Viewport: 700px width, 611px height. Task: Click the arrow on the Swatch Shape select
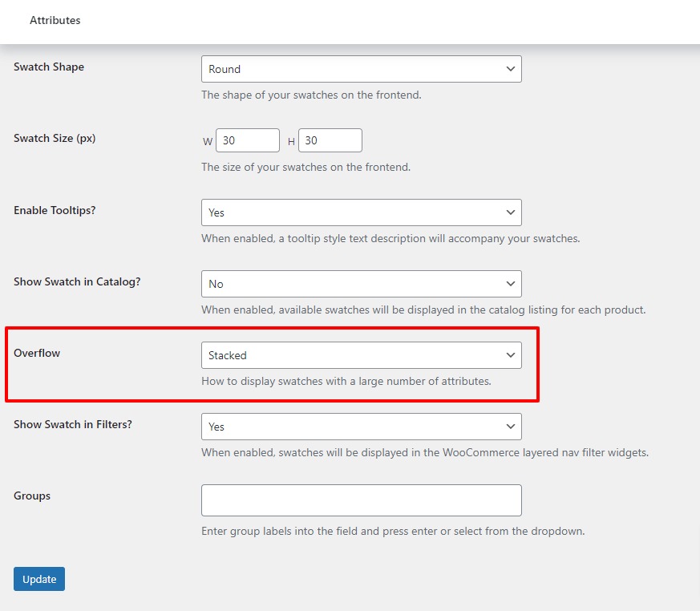click(510, 69)
